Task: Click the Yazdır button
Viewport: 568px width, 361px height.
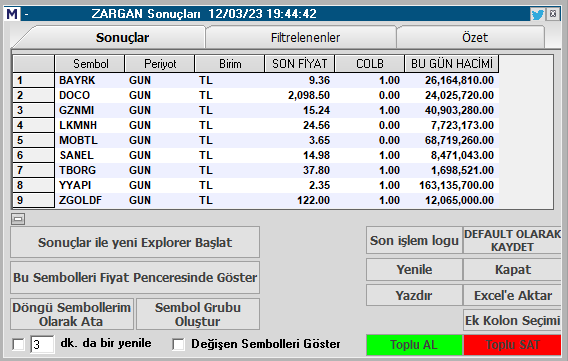Action: (414, 295)
